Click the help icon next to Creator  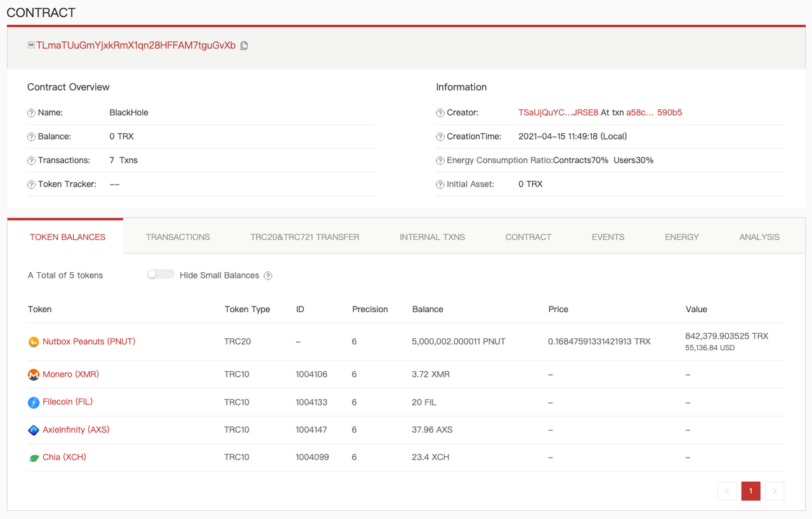click(x=440, y=113)
